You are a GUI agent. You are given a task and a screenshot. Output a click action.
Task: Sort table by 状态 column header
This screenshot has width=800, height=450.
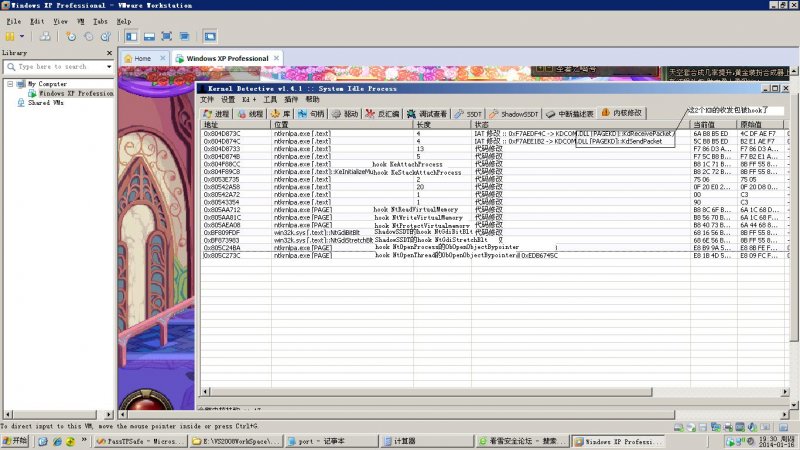click(x=581, y=124)
